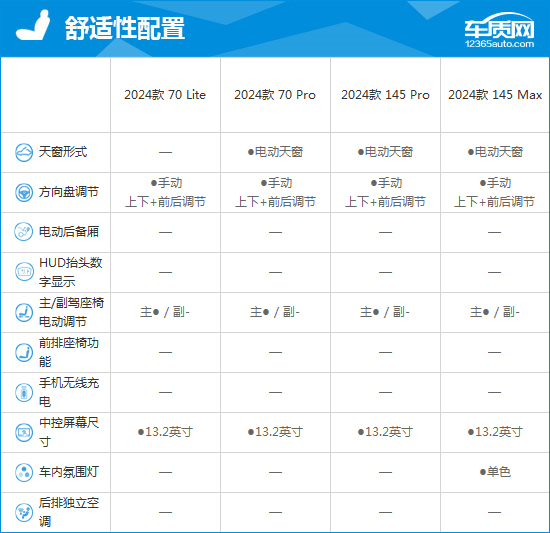The image size is (550, 533).
Task: Select the 2024款 145 Pro column header
Action: tap(385, 95)
